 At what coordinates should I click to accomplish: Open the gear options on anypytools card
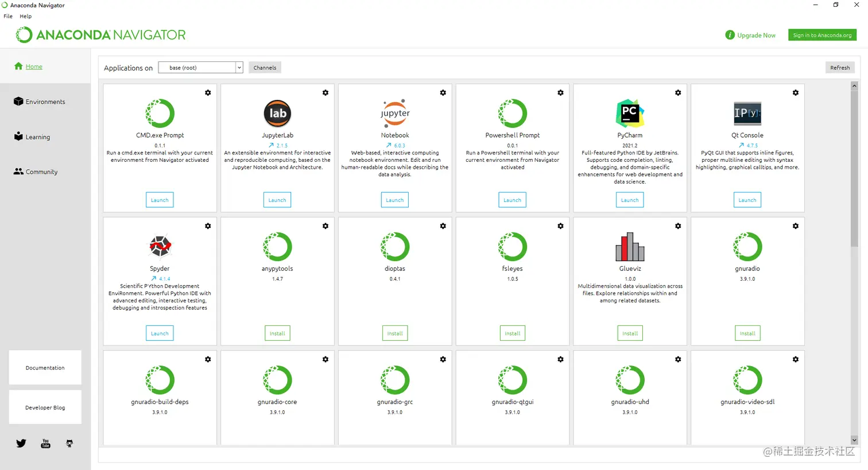[x=325, y=226]
